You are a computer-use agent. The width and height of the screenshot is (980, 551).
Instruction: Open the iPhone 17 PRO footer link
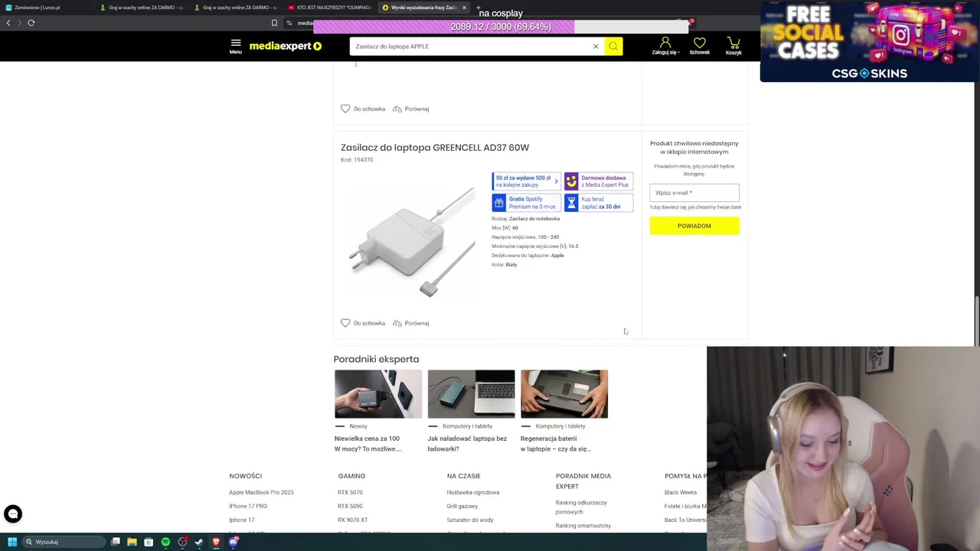tap(248, 506)
